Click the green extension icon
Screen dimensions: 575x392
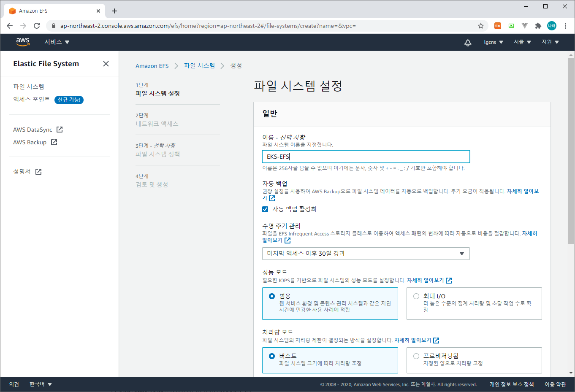(x=511, y=26)
